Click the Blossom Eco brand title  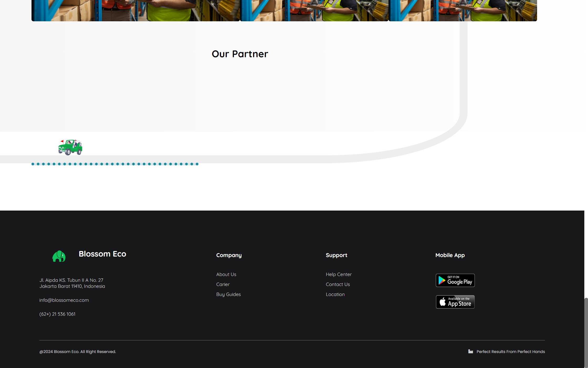click(102, 254)
